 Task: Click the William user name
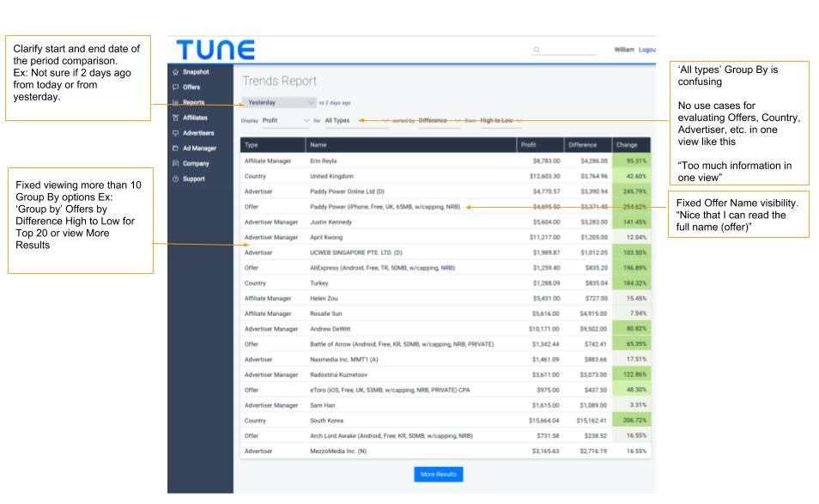[x=624, y=50]
